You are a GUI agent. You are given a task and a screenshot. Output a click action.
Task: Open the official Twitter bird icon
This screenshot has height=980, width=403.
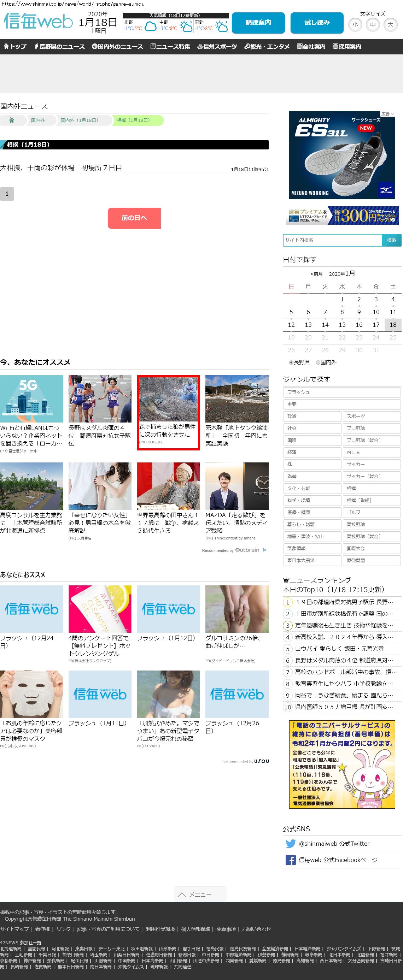pos(290,843)
